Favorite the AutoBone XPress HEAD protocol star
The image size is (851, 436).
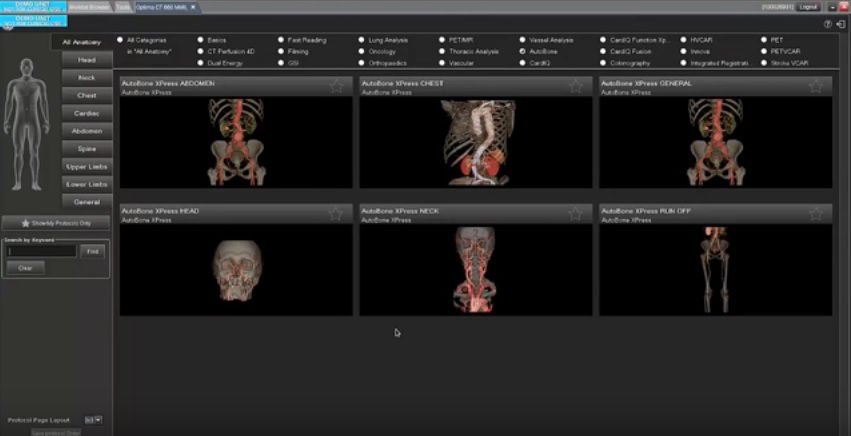click(336, 214)
